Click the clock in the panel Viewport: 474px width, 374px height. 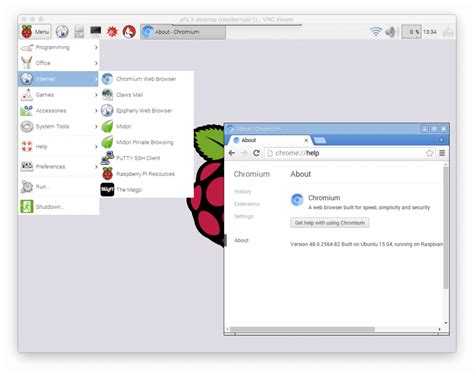(430, 32)
